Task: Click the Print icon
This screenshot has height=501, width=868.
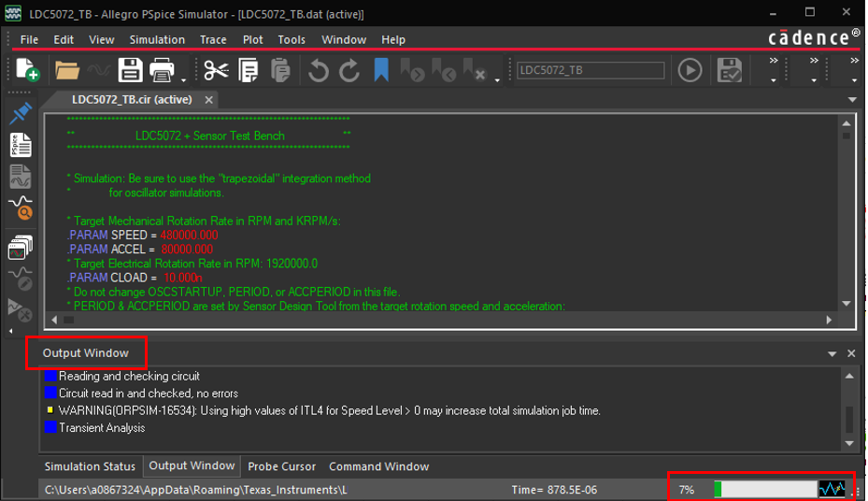Action: (x=163, y=70)
